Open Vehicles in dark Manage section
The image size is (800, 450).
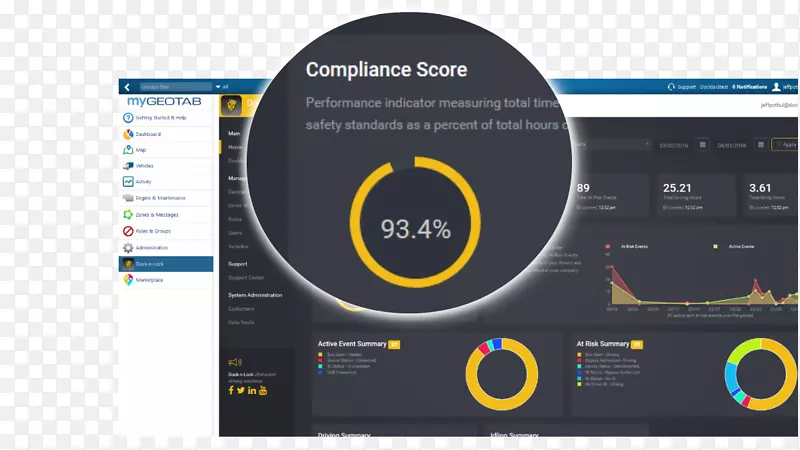coord(238,246)
